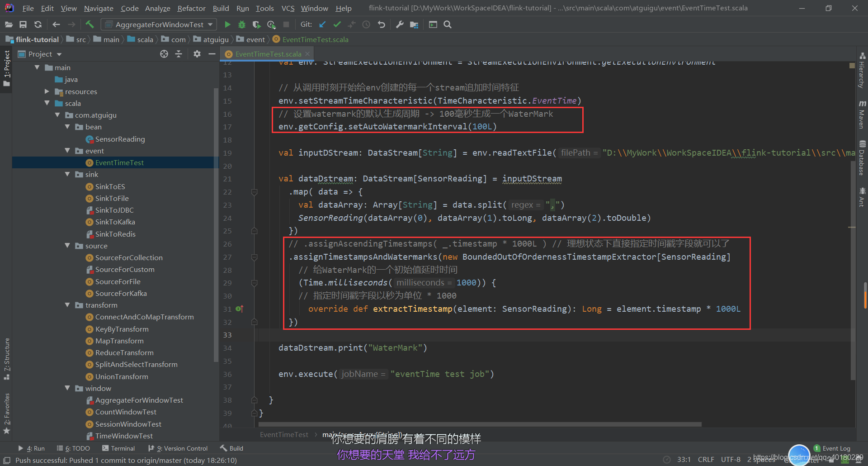Collapse the bean package
The image size is (868, 466).
[x=67, y=127]
